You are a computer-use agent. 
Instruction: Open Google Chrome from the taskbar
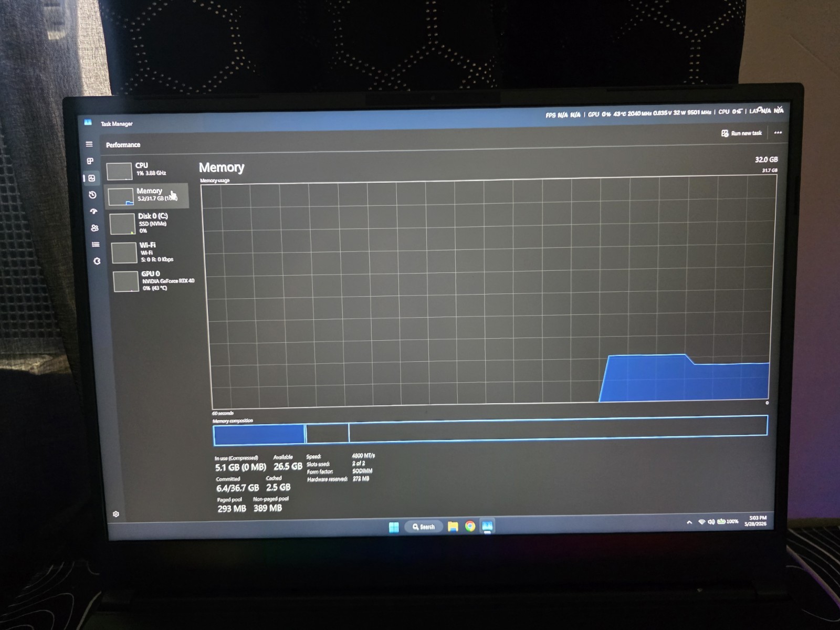(470, 526)
